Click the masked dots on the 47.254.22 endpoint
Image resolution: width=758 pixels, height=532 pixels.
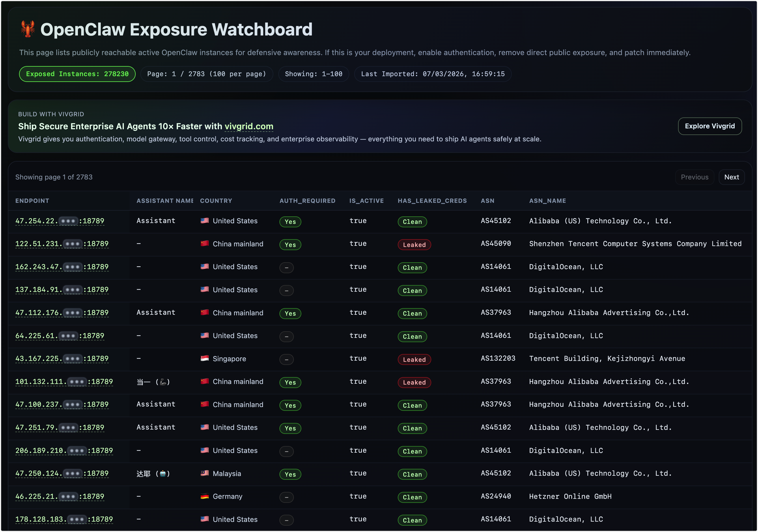click(x=68, y=221)
